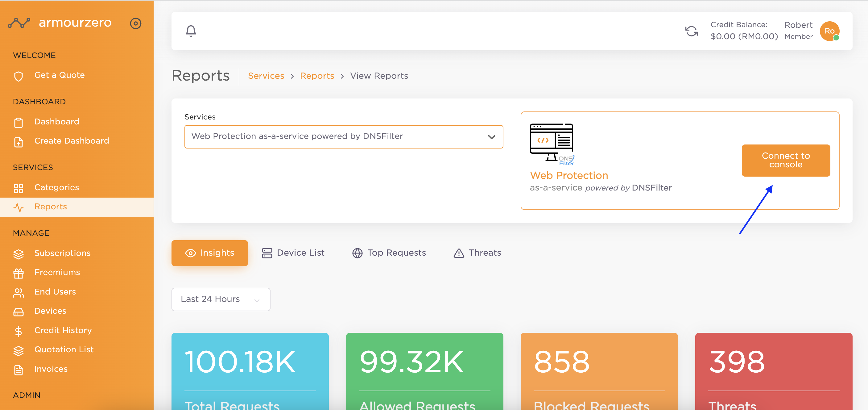Image resolution: width=868 pixels, height=410 pixels.
Task: Open Quotation List in sidebar
Action: pyautogui.click(x=77, y=350)
